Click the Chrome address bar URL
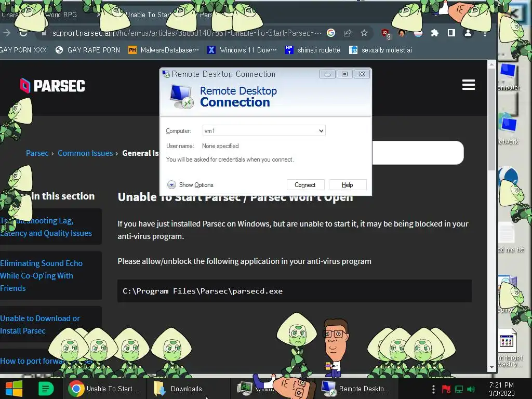Viewport: 532px width, 399px height. pyautogui.click(x=187, y=33)
